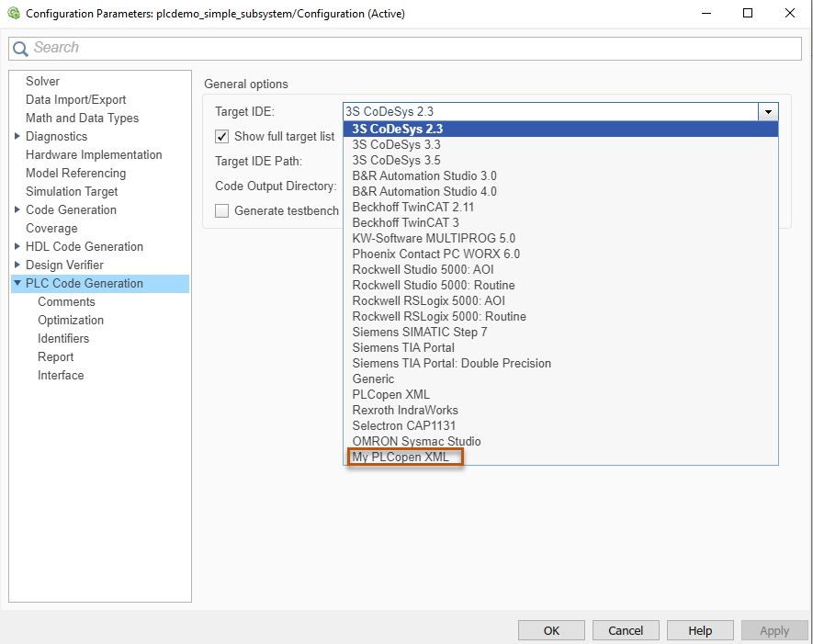Select Design Verifier entry
Viewport: 813px width, 644px height.
tap(65, 265)
